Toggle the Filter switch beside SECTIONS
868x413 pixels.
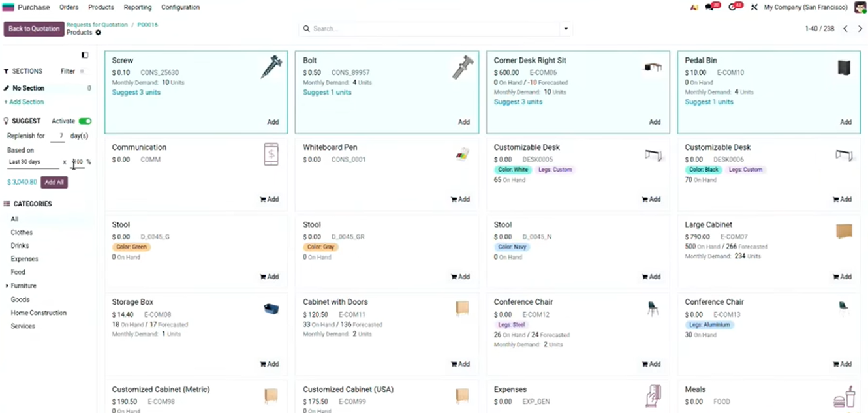point(83,70)
